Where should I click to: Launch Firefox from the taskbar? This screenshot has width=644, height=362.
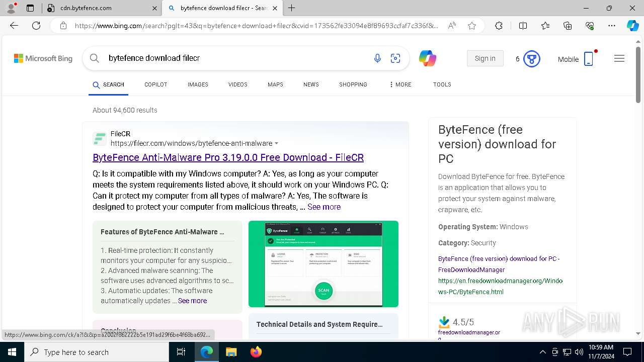256,352
